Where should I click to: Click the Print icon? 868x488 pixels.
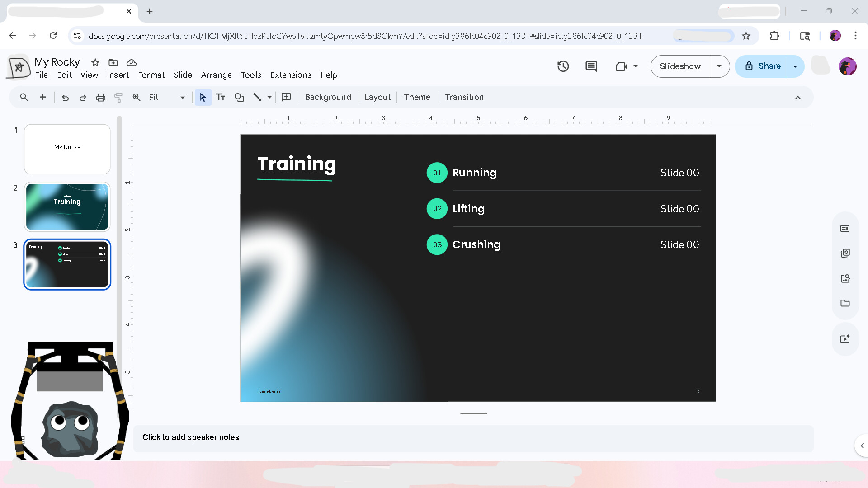[100, 97]
